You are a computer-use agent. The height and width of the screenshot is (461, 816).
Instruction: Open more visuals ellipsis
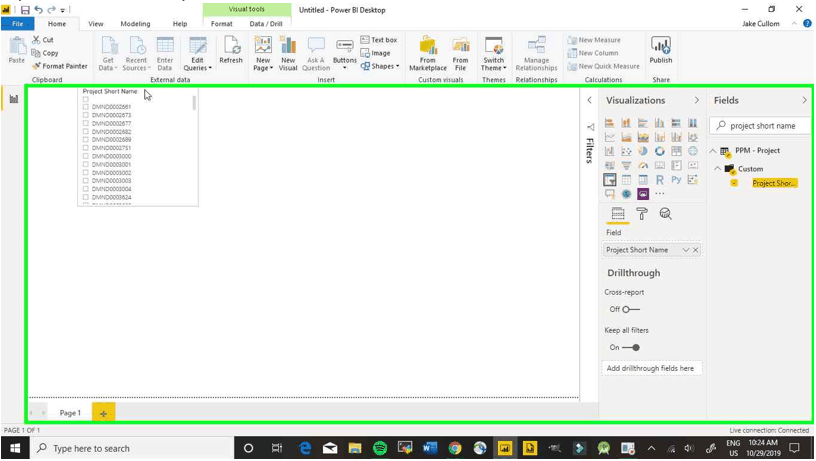(x=659, y=194)
